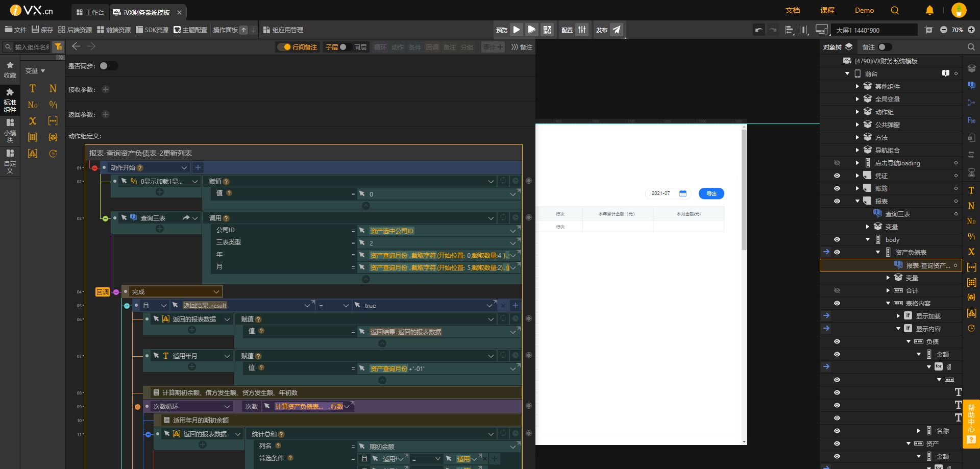The image size is (980, 469).
Task: Open the 次数循环 dropdown
Action: (x=227, y=407)
